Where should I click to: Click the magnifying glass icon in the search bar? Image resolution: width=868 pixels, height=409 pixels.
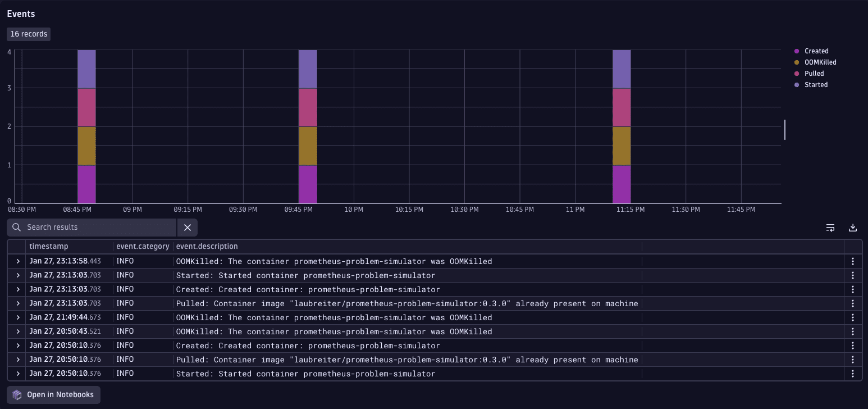(x=15, y=227)
